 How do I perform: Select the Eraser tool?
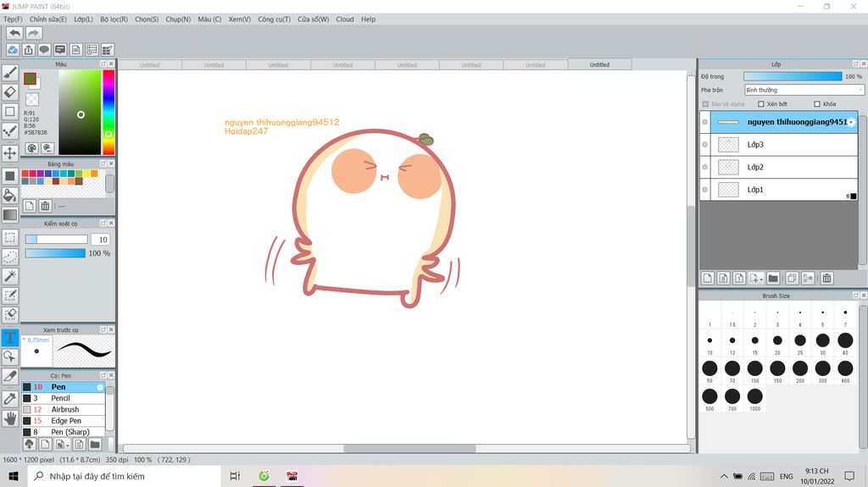tap(10, 91)
